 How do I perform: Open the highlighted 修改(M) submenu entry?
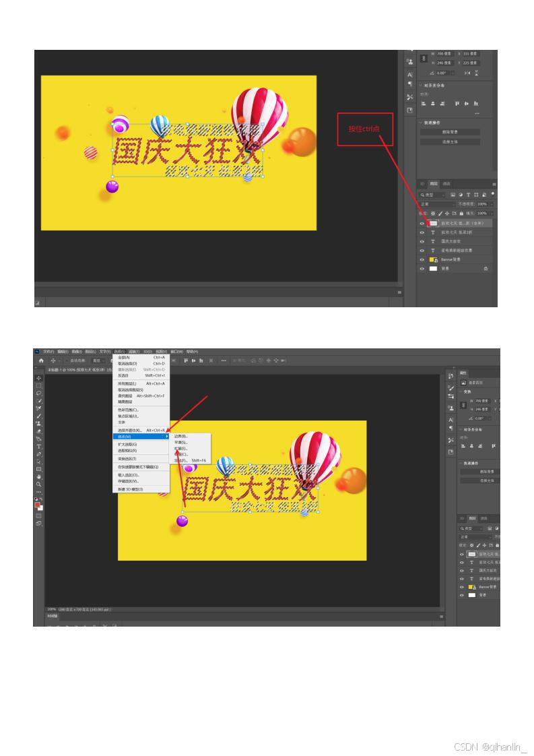tap(141, 437)
